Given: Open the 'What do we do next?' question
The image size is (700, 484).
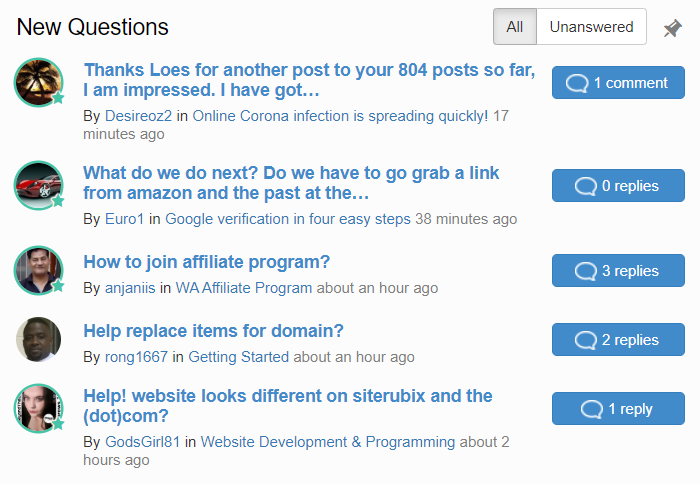Looking at the screenshot, I should 291,183.
